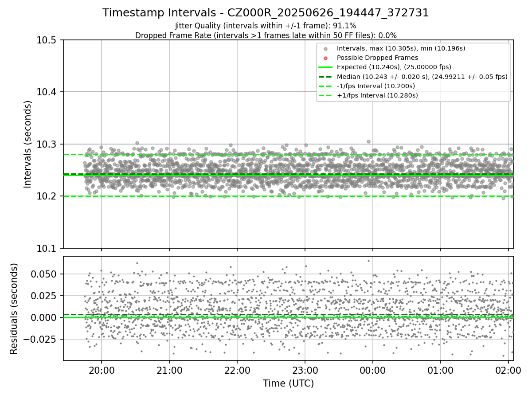Click the 'Intervals (seconds)' y-axis label
This screenshot has height=399, width=532.
pos(28,144)
